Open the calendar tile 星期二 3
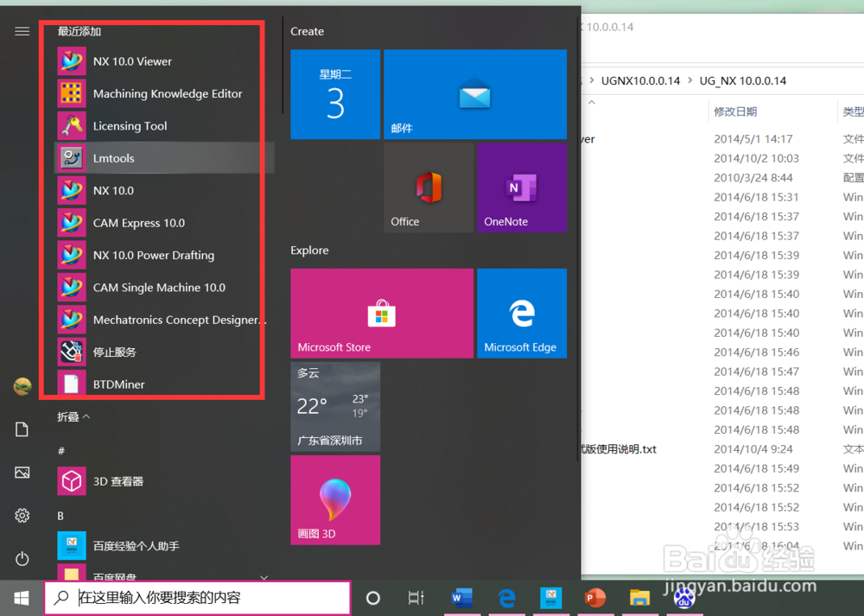864x616 pixels. (335, 94)
